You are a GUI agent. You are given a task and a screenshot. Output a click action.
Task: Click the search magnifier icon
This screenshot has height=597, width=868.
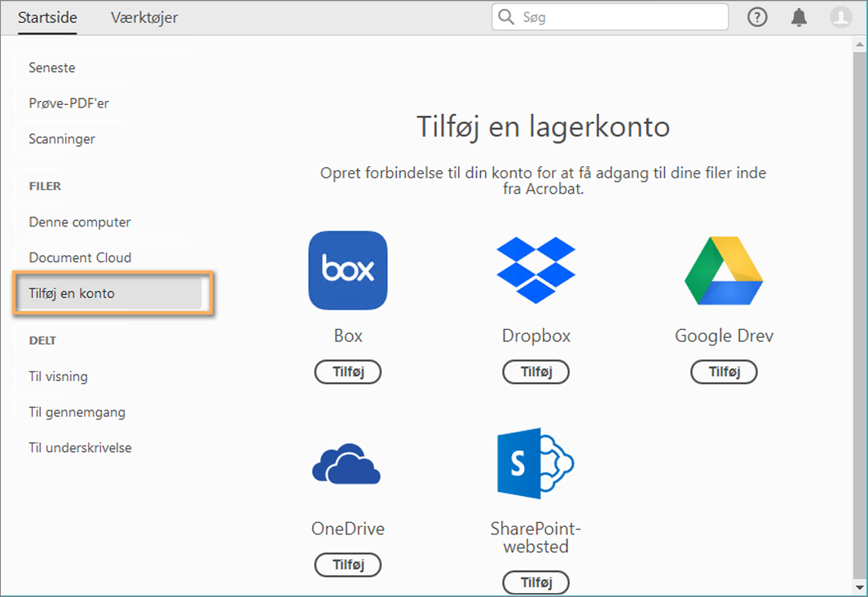tap(506, 16)
